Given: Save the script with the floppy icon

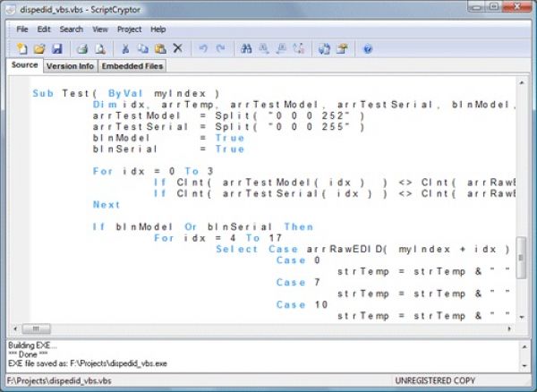Looking at the screenshot, I should 57,49.
